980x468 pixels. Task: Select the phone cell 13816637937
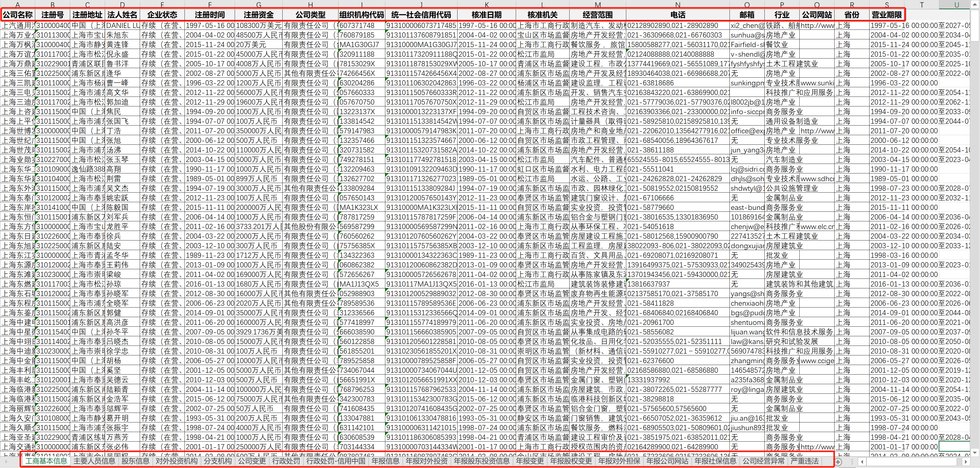(677, 284)
